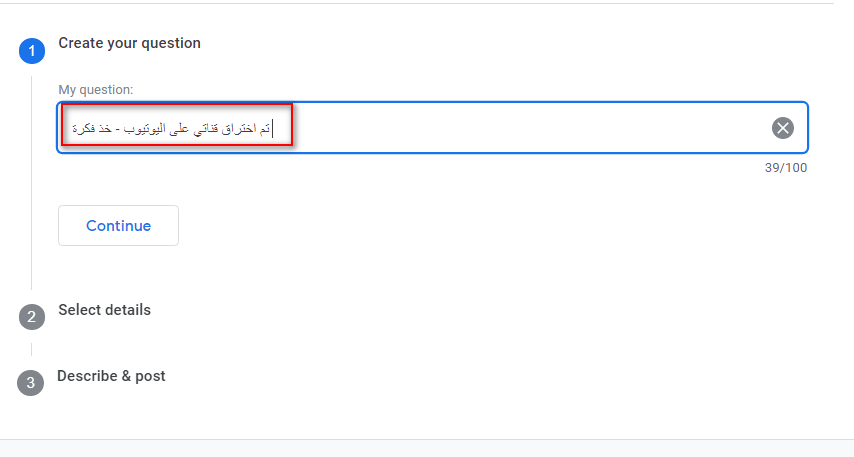Clear the question text with the X icon
This screenshot has width=854, height=457.
[x=783, y=128]
